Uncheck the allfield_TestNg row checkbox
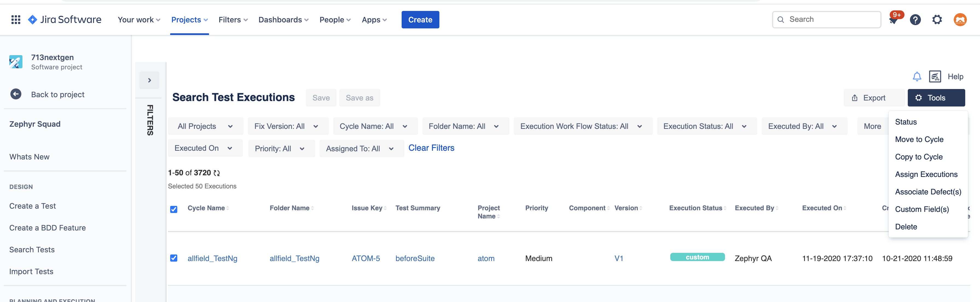Screen dimensions: 980x302 [x=174, y=258]
